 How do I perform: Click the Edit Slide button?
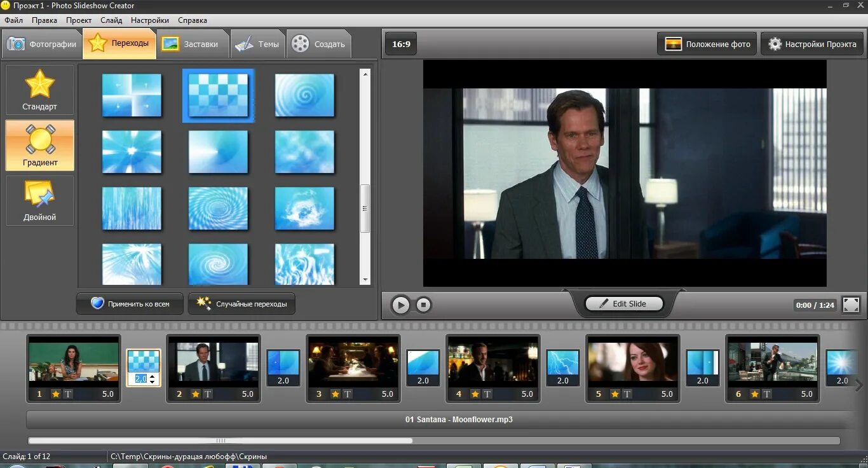624,304
